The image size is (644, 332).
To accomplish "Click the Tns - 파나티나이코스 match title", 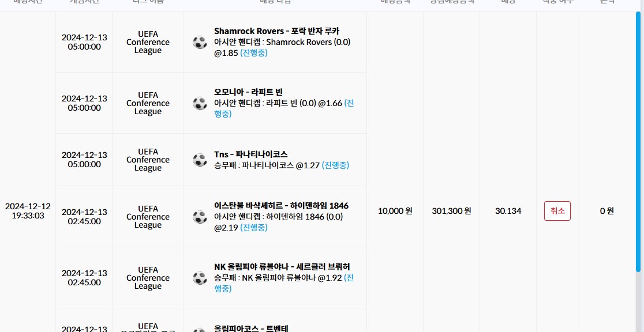I will click(x=250, y=154).
